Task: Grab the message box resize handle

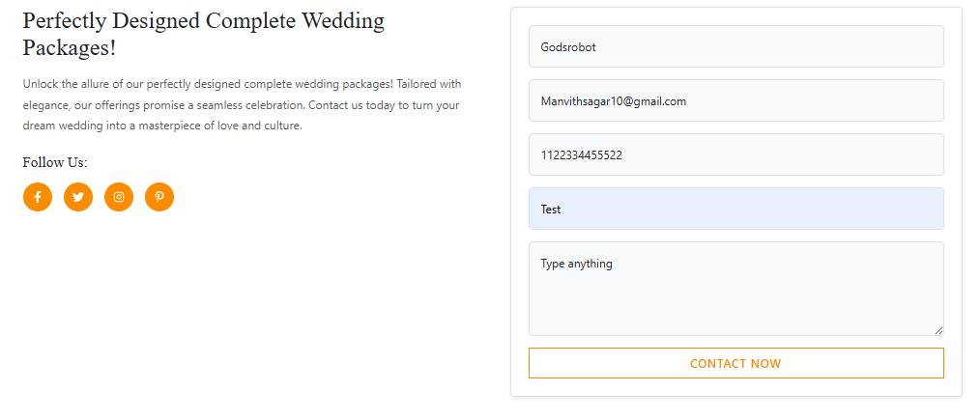Action: coord(937,330)
